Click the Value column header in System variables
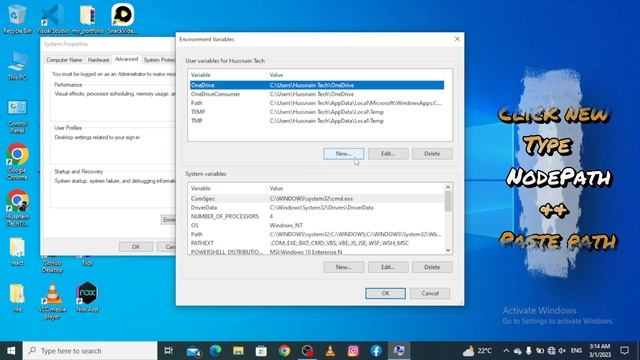640x360 pixels. coord(355,189)
